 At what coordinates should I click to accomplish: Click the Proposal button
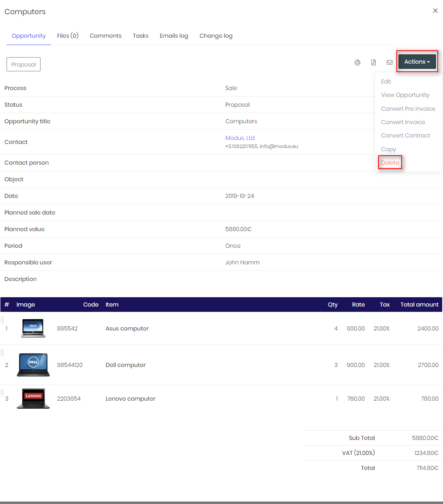(24, 64)
